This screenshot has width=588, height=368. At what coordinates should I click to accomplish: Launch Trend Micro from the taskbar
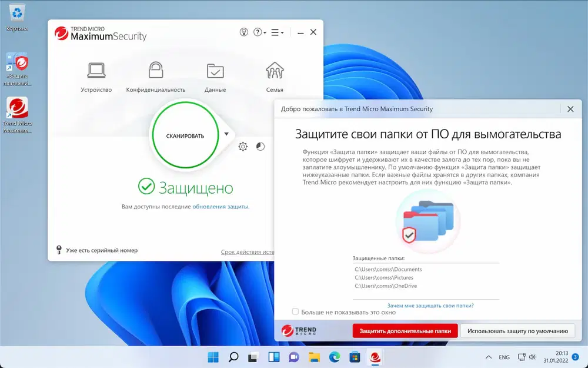point(375,357)
